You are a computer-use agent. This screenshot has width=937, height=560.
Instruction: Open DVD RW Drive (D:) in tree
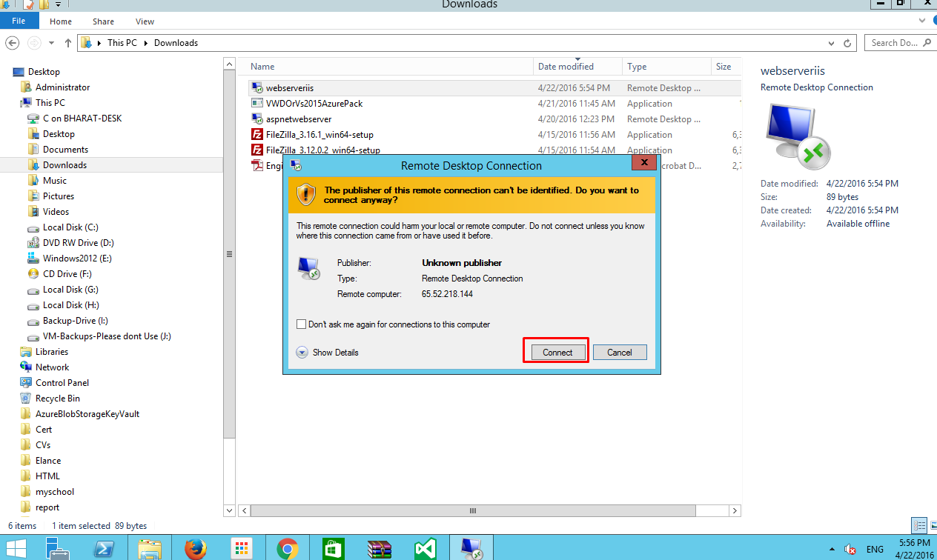78,243
